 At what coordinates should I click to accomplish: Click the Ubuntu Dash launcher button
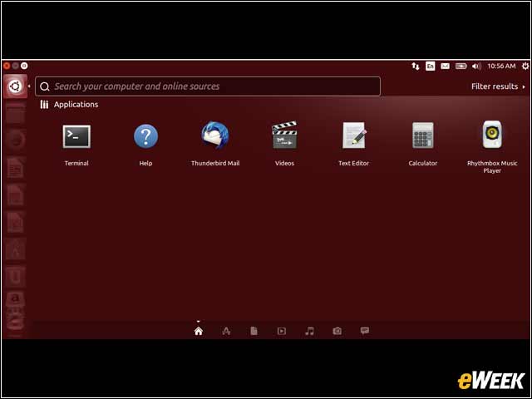(x=15, y=86)
